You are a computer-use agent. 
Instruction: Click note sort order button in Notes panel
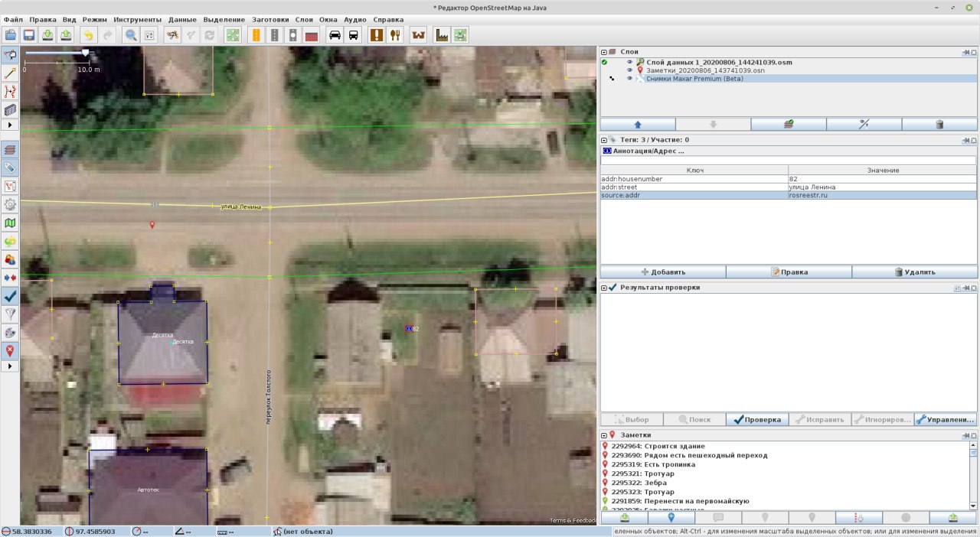[859, 518]
